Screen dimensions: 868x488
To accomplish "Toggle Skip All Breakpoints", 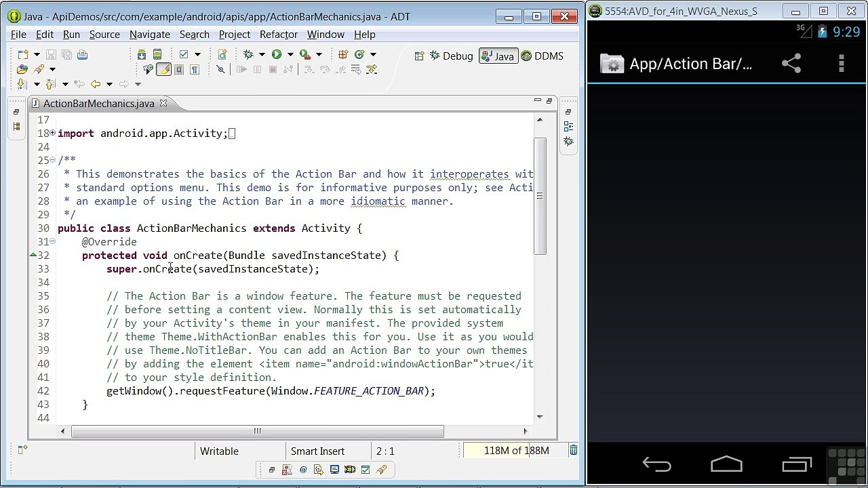I will (x=220, y=69).
